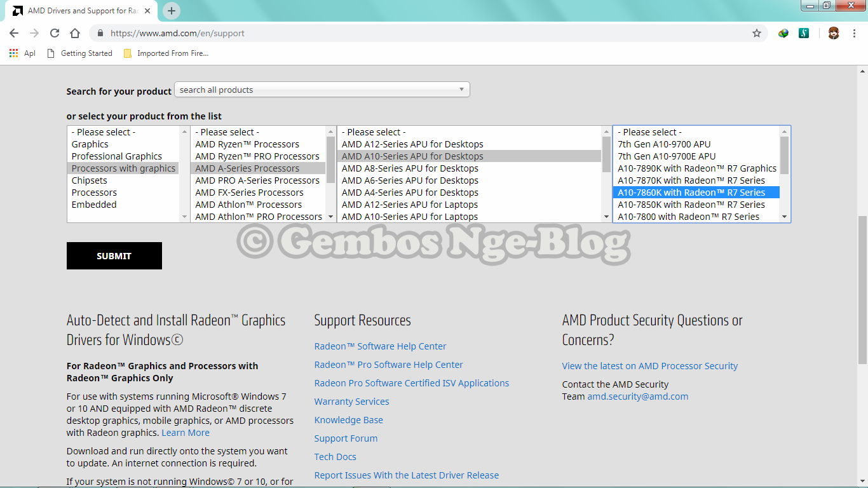Click the teal S browser extension icon
Viewport: 868px width, 488px height.
(804, 33)
